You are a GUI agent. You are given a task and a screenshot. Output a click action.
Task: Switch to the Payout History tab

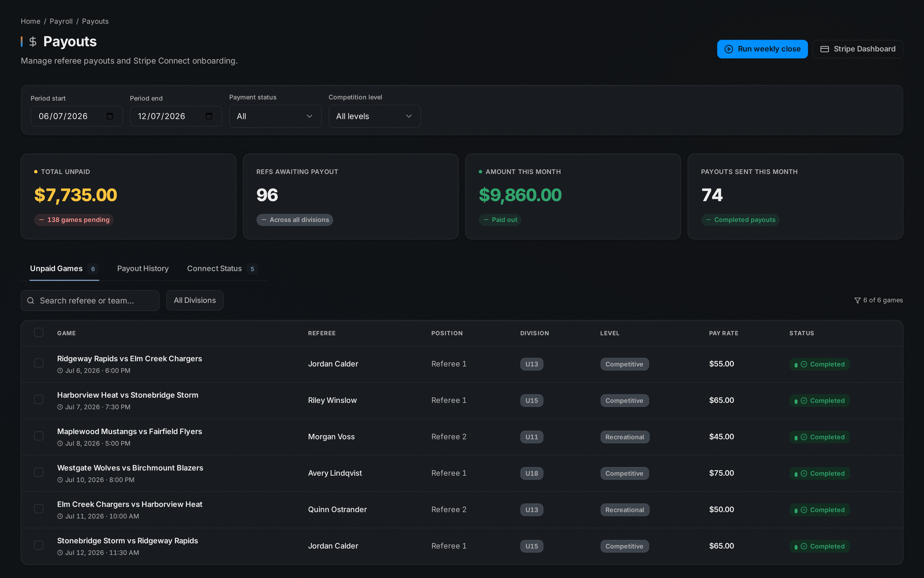click(143, 269)
